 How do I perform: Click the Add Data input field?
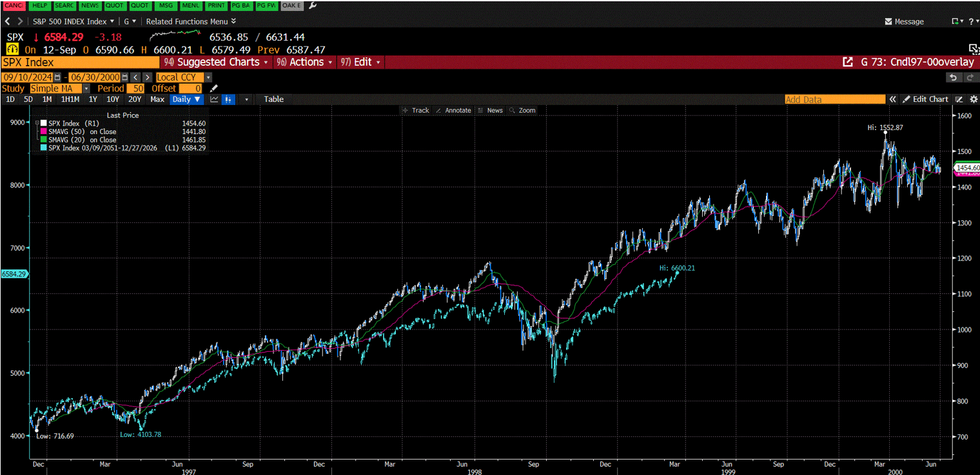[x=835, y=99]
